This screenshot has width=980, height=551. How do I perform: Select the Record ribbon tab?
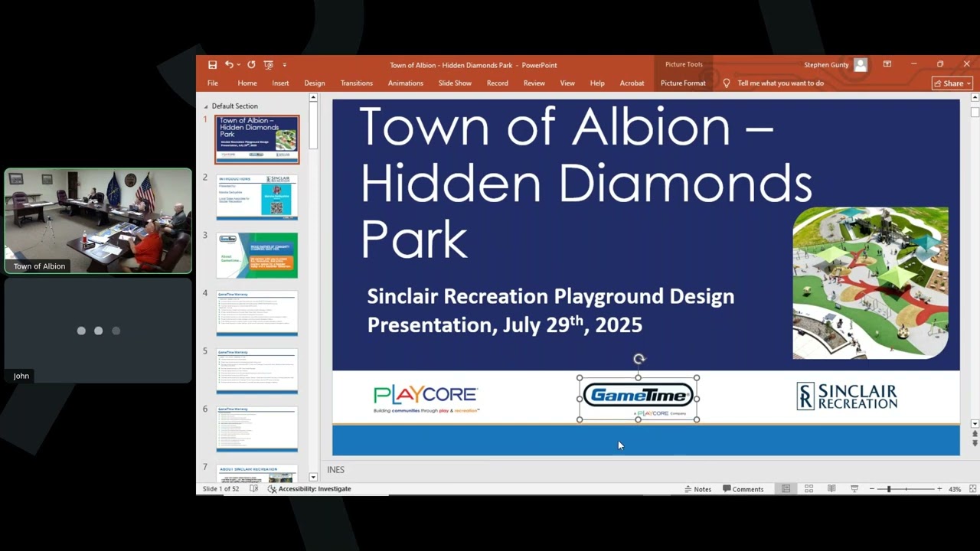pos(498,83)
